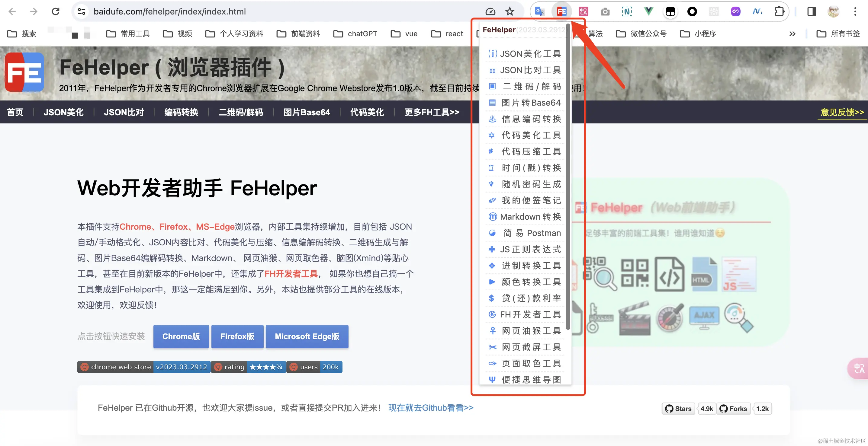Select the JSON比对 navigation menu item
Image resolution: width=868 pixels, height=446 pixels.
[x=124, y=112]
